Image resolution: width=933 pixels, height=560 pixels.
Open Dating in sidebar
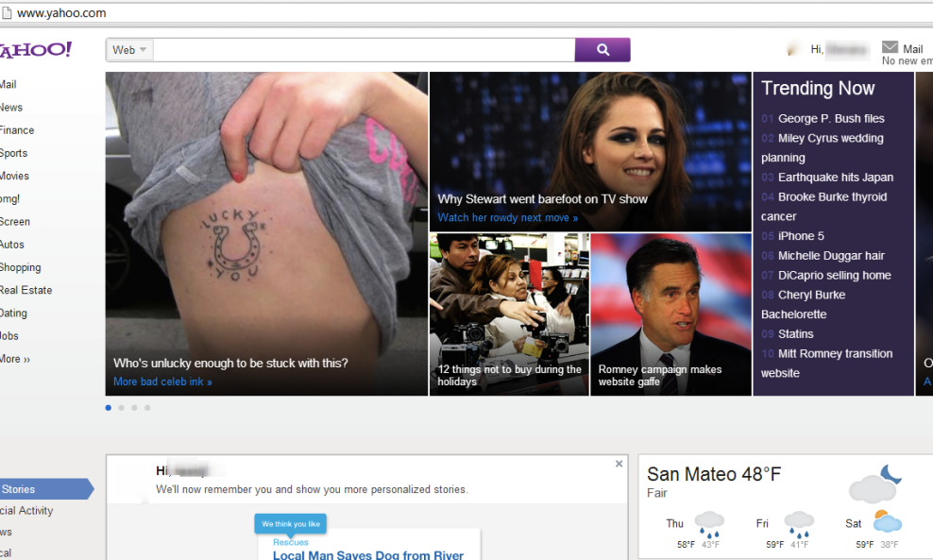point(13,313)
